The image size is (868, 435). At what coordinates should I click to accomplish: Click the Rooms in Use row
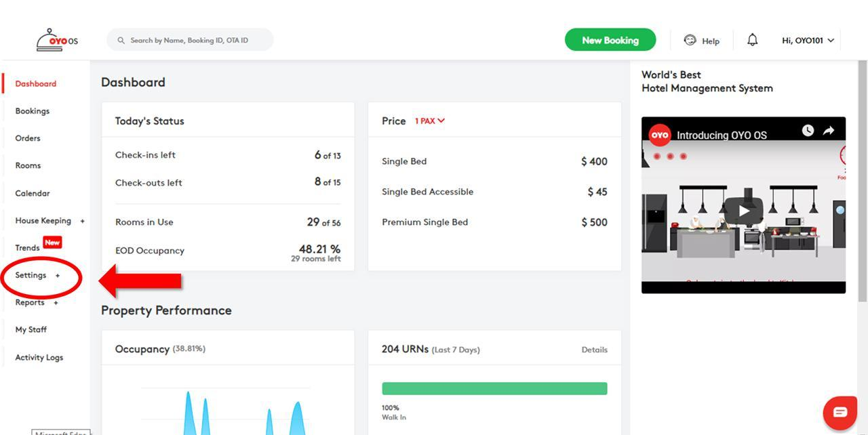point(228,222)
